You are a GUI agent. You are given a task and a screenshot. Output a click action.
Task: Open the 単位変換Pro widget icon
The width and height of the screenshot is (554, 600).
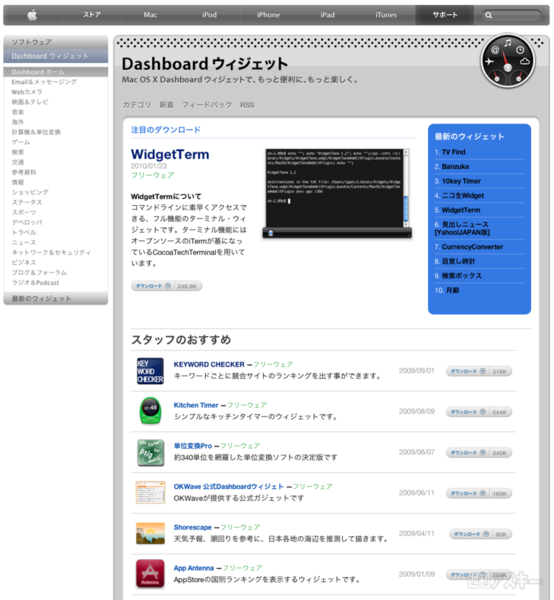[x=150, y=452]
